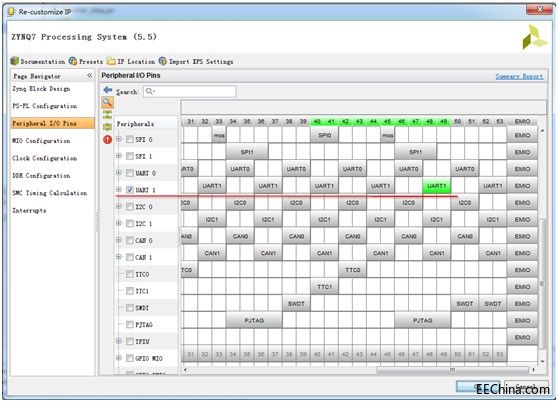This screenshot has height=402, width=558.
Task: Open IP Location folder icon
Action: click(111, 61)
